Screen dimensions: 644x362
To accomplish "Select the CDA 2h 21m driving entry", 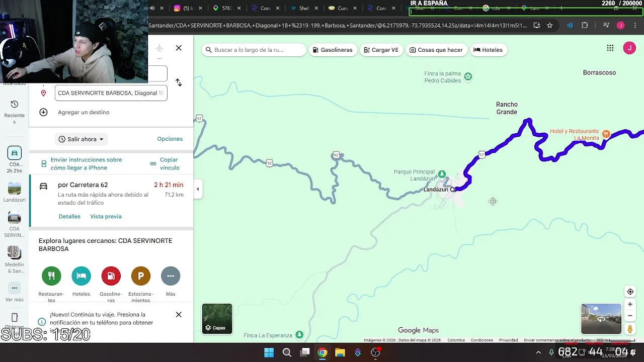I will (x=15, y=159).
